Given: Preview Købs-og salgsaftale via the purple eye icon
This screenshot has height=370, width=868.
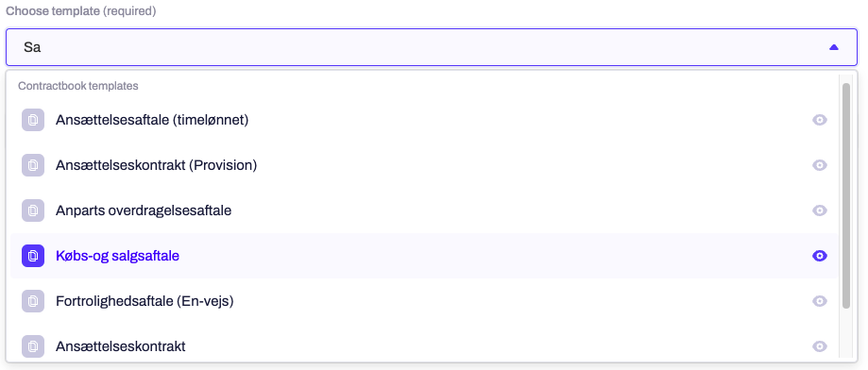Looking at the screenshot, I should [x=820, y=256].
